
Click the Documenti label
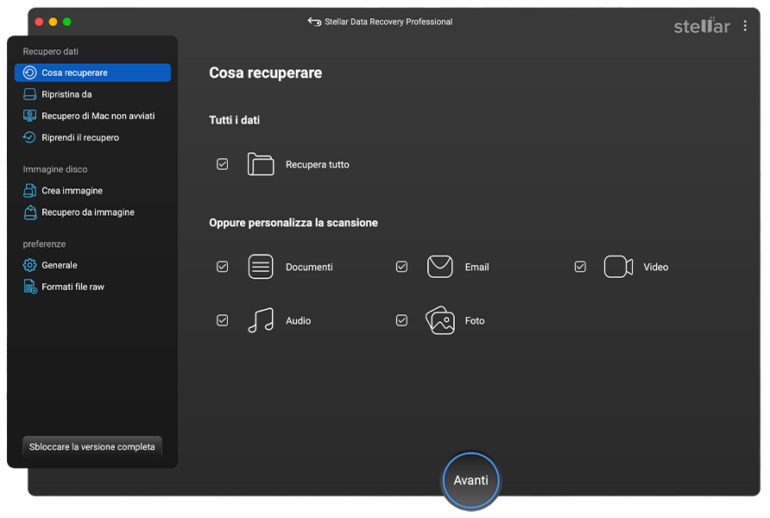[309, 267]
